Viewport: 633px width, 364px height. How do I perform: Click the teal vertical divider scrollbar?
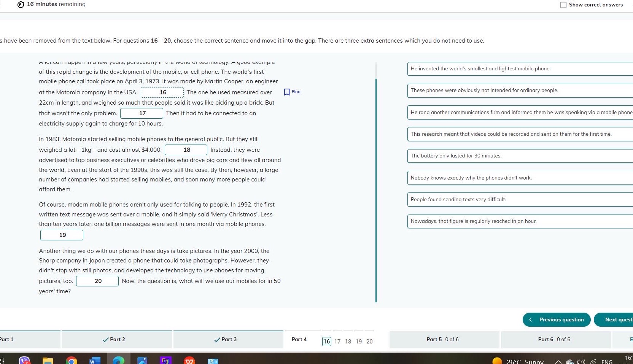click(376, 190)
